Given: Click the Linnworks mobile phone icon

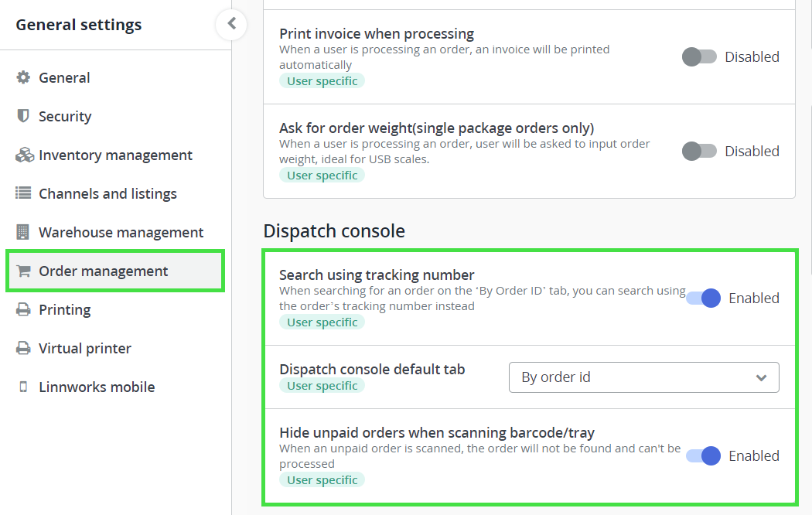Looking at the screenshot, I should (x=23, y=387).
